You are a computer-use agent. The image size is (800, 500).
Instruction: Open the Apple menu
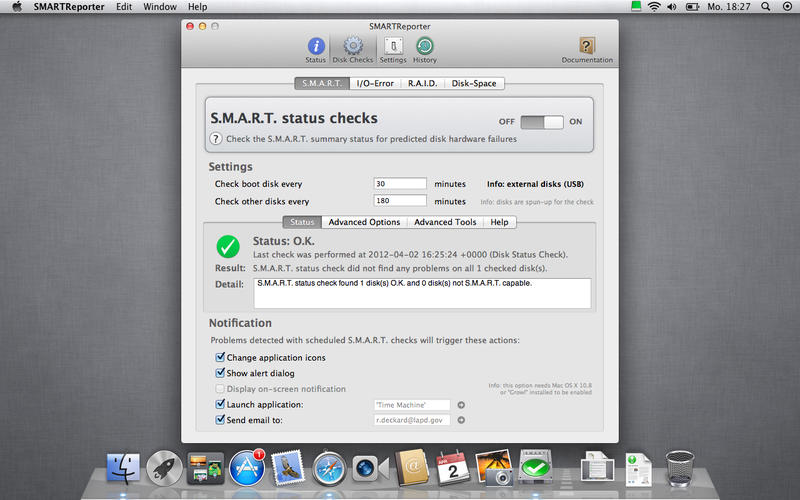point(16,7)
